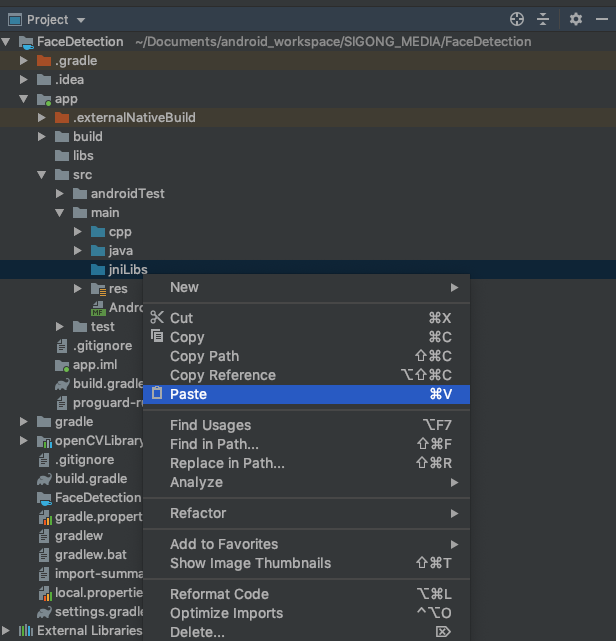Click the Copy icon in context menu
Screen dimensions: 616x641
pyautogui.click(x=157, y=336)
